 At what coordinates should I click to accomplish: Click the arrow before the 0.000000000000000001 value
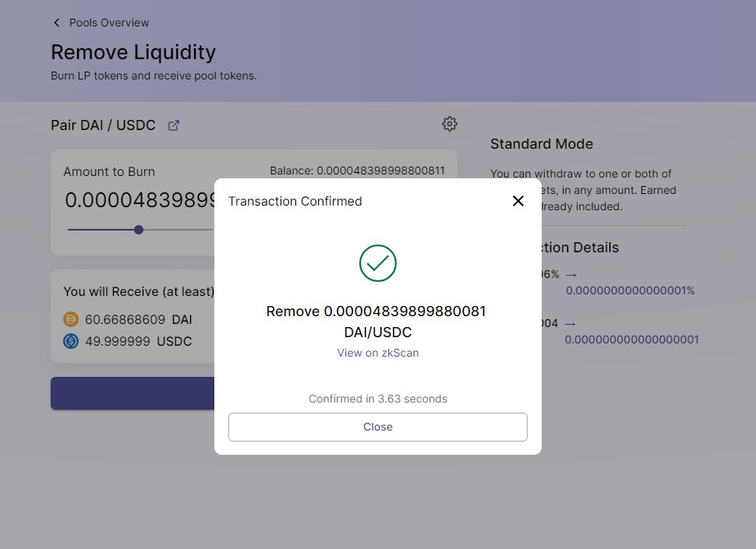tap(571, 323)
